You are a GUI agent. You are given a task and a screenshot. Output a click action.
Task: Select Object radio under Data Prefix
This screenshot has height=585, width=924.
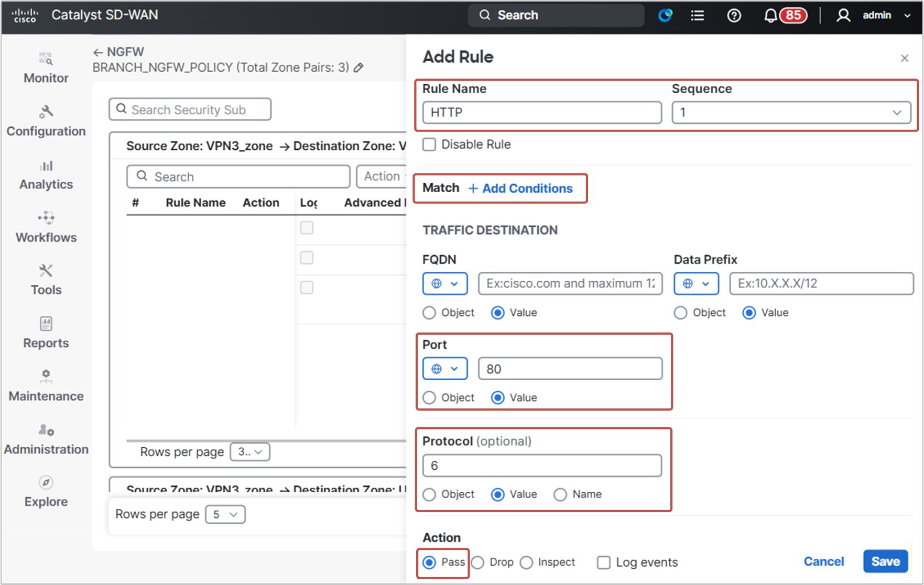click(680, 313)
